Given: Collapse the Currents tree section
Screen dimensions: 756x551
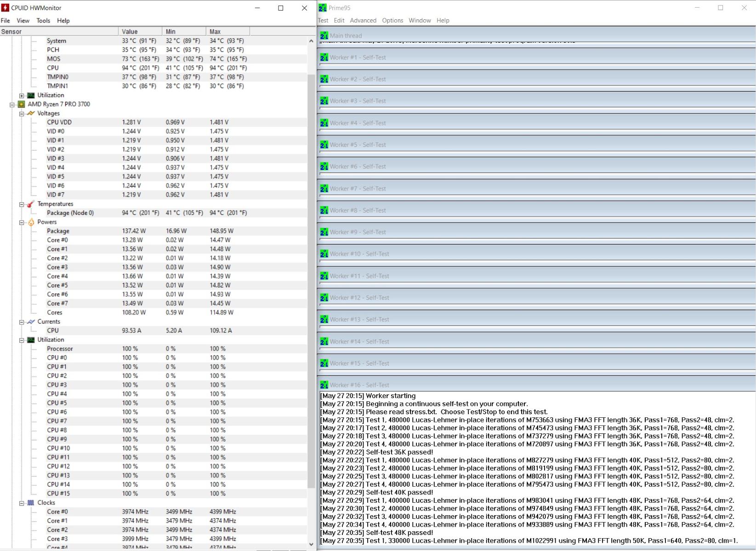Looking at the screenshot, I should 22,322.
